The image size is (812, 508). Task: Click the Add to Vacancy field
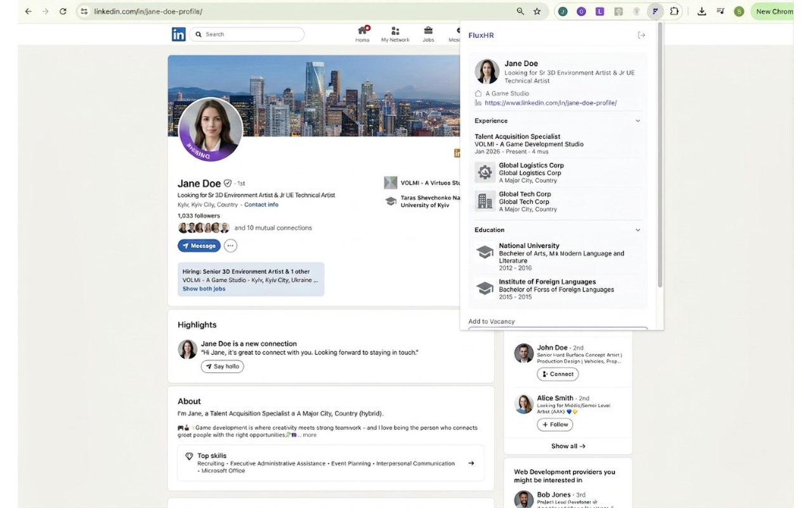click(558, 328)
